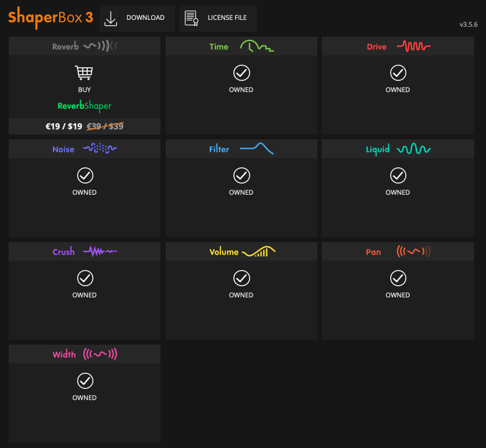Click the Noise dotted waveform icon
Viewport: 486px width, 448px height.
click(100, 149)
